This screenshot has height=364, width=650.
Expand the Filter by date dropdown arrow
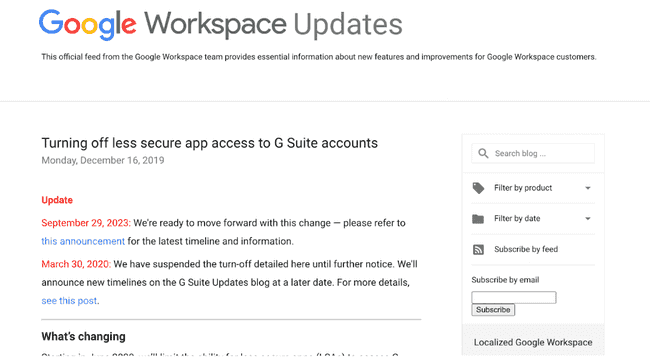(x=587, y=219)
